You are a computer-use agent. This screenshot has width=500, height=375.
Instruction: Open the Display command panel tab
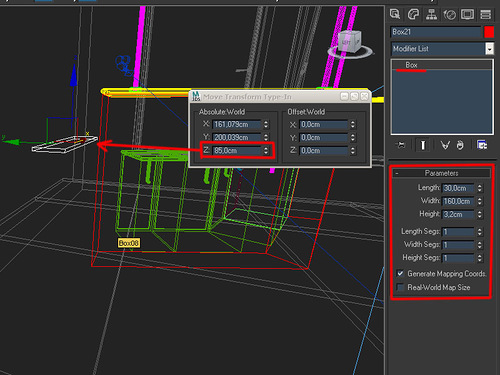(467, 14)
